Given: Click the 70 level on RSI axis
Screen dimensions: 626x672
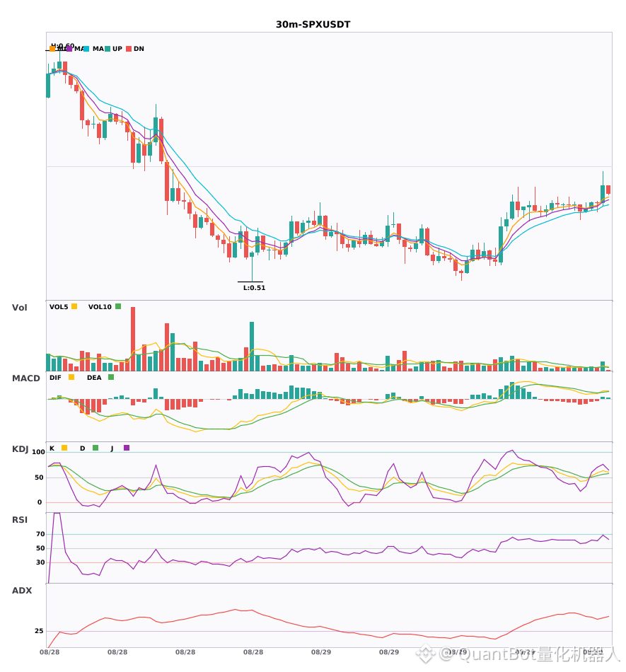Looking at the screenshot, I should pyautogui.click(x=40, y=534).
